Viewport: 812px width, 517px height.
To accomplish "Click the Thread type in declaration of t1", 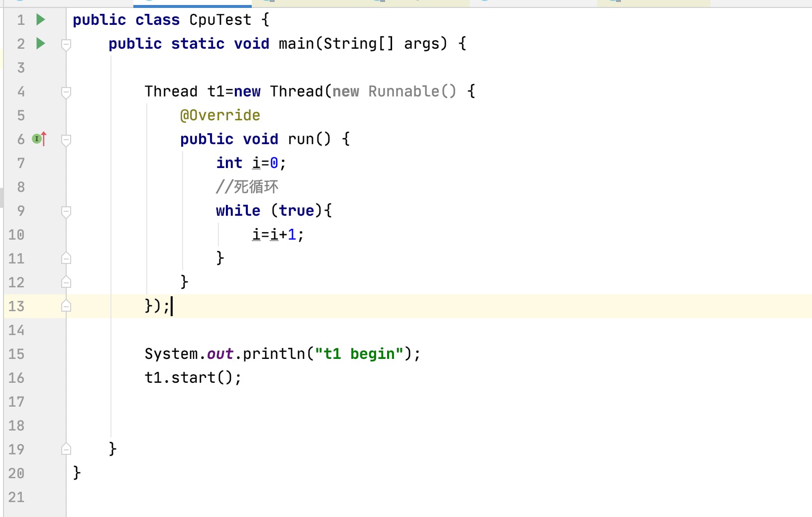I will click(171, 91).
